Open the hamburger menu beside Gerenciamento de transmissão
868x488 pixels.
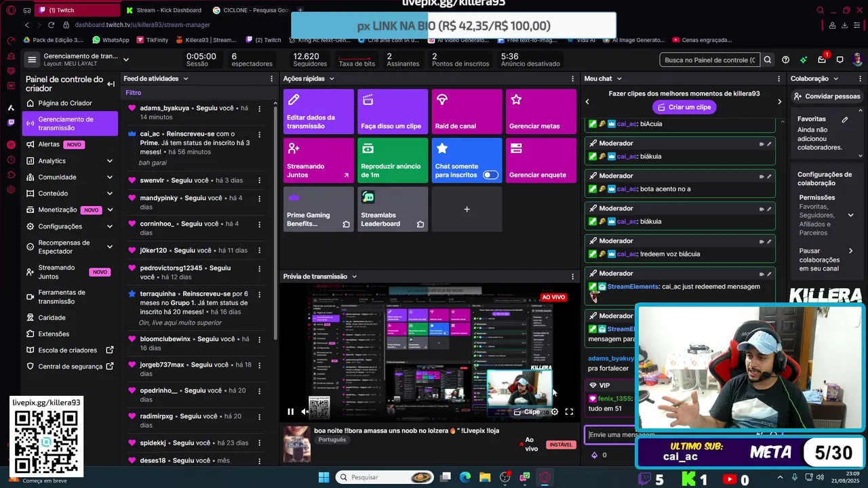pos(31,60)
